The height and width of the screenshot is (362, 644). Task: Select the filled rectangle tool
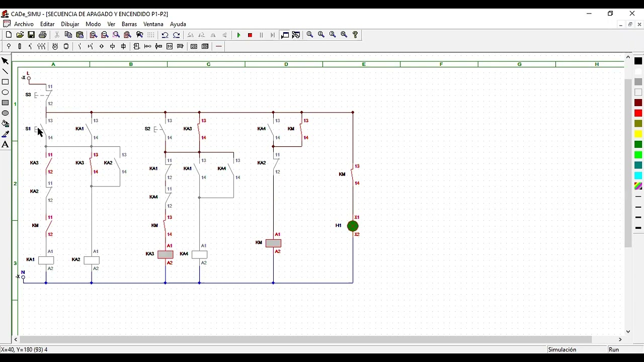pyautogui.click(x=5, y=103)
